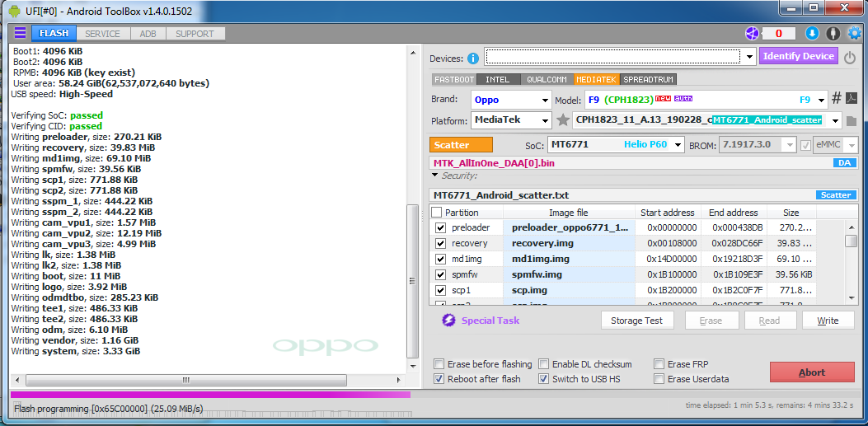Enable Erase Userdata checkbox

coord(659,379)
